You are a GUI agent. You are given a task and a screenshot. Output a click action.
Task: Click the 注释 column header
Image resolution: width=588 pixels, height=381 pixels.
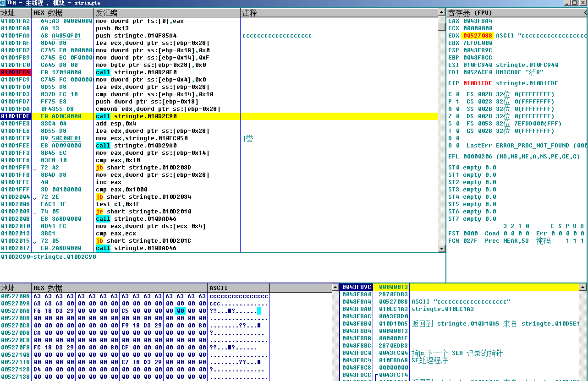pos(339,13)
